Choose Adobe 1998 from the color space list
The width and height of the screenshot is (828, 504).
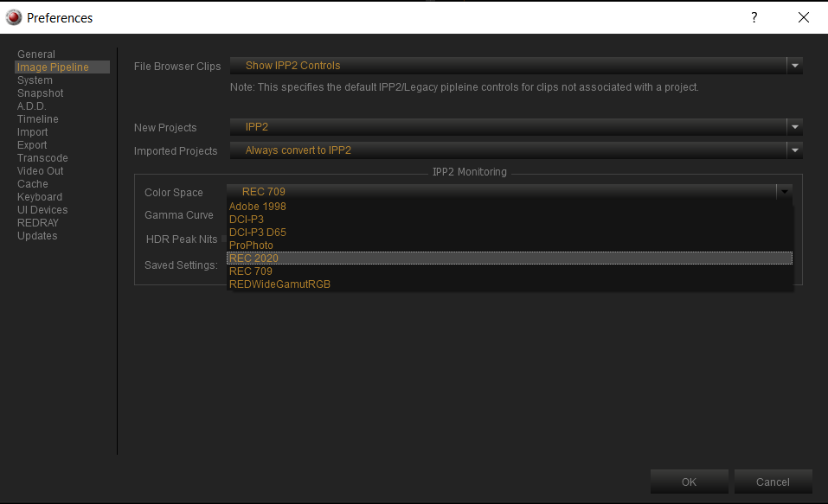(x=510, y=207)
